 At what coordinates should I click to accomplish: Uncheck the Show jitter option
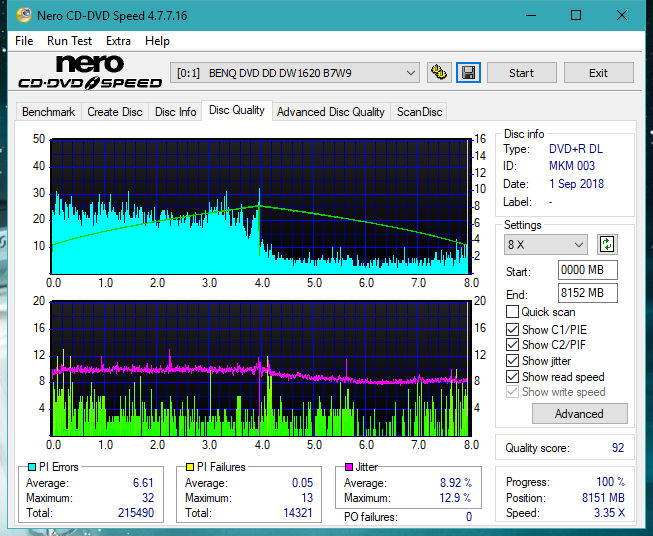[x=512, y=361]
